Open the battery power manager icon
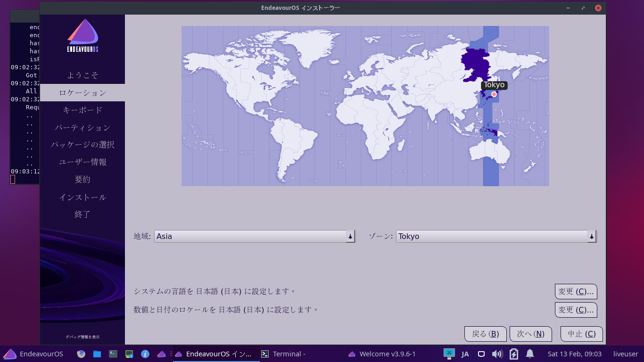 coord(514,354)
